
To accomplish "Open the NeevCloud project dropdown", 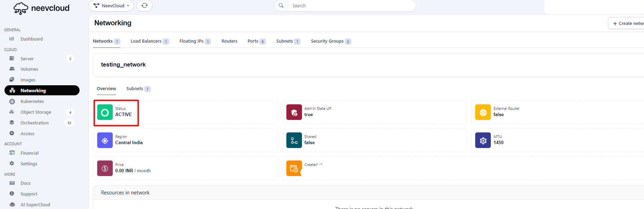I will tap(111, 6).
